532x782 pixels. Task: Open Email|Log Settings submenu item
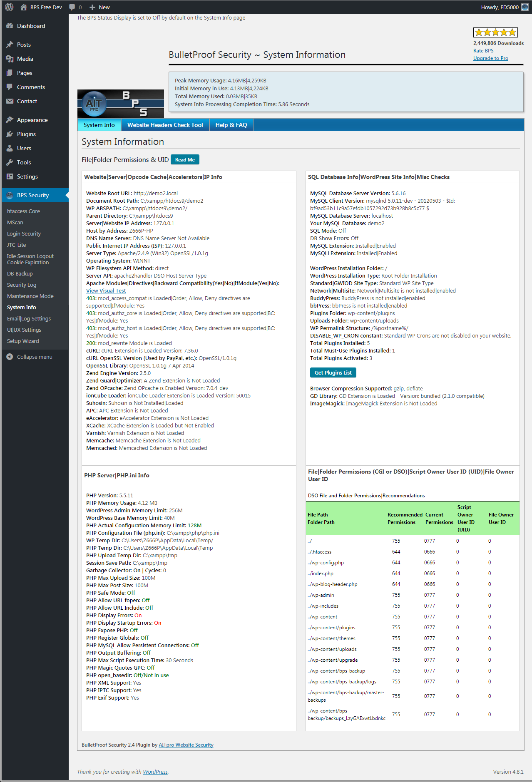[29, 319]
